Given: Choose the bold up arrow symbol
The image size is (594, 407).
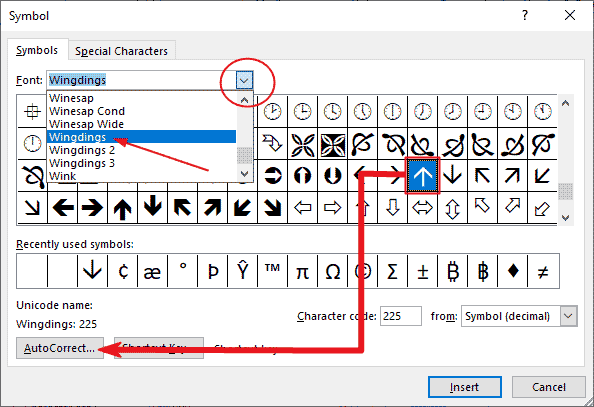Looking at the screenshot, I should [122, 209].
